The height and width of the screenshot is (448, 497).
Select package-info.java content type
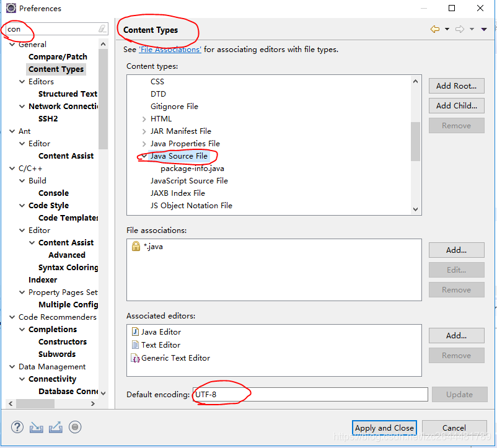pos(192,169)
